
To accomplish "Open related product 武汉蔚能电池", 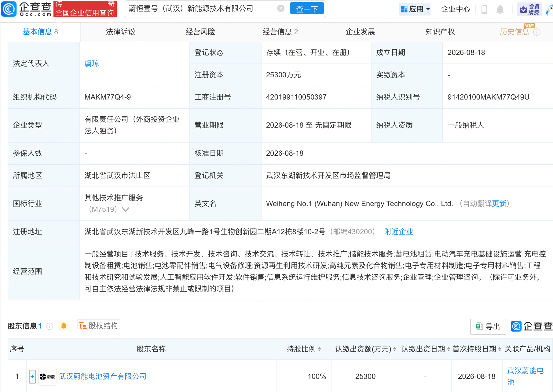I will (526, 376).
